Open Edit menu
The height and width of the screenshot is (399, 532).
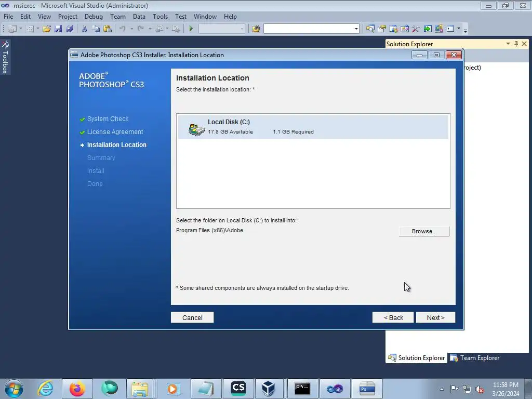pyautogui.click(x=25, y=16)
